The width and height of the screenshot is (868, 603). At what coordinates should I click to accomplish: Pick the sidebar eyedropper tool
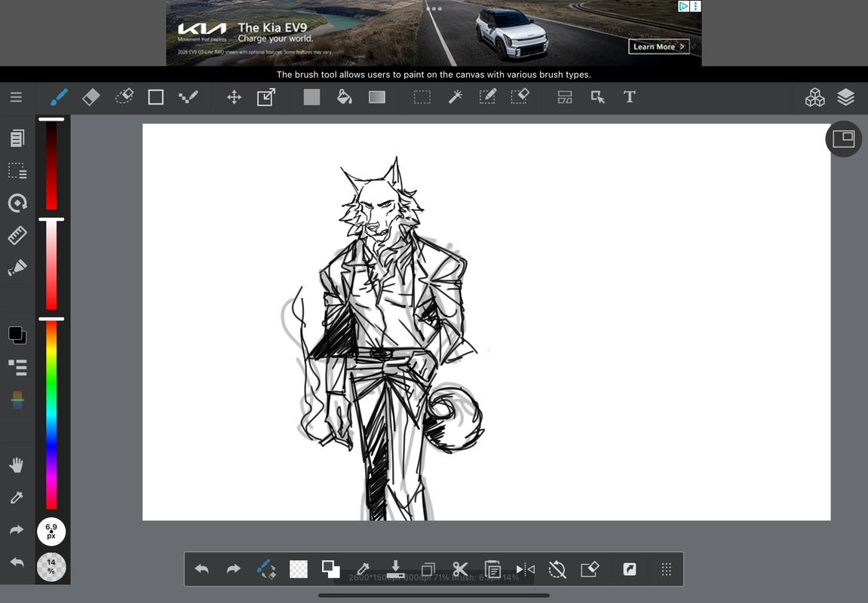pyautogui.click(x=17, y=497)
